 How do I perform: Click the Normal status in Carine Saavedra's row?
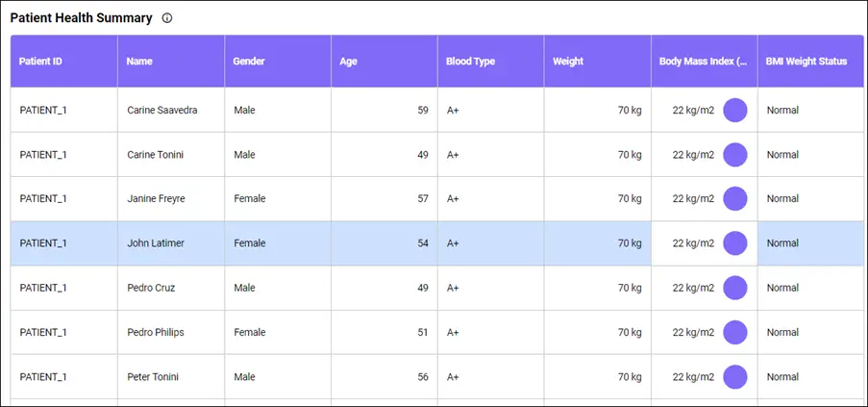tap(782, 111)
